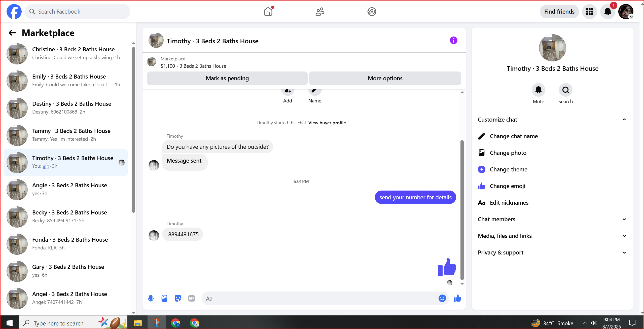
Task: Click the Windows taskbar search box
Action: tap(73, 323)
